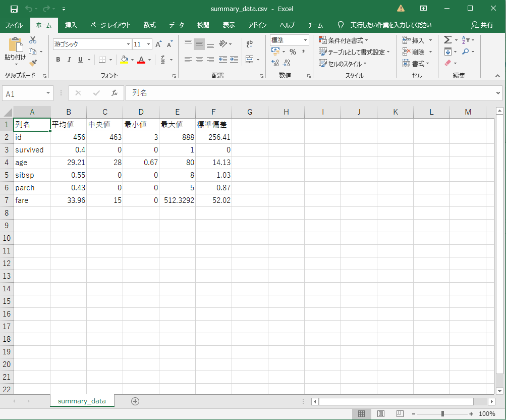Click the AutoSum sigma icon
The height and width of the screenshot is (420, 506).
point(447,40)
